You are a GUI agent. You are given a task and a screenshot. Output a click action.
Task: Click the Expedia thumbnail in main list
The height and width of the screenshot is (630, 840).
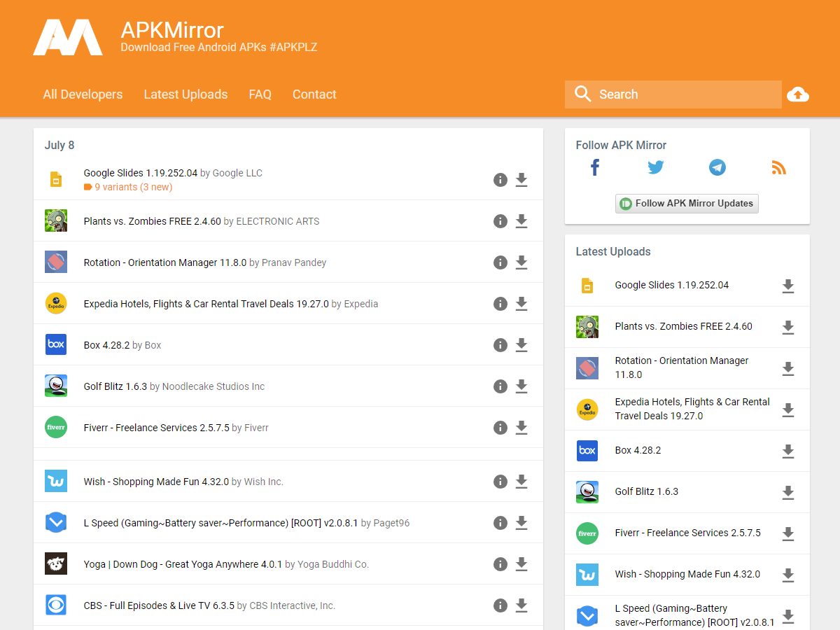point(56,303)
